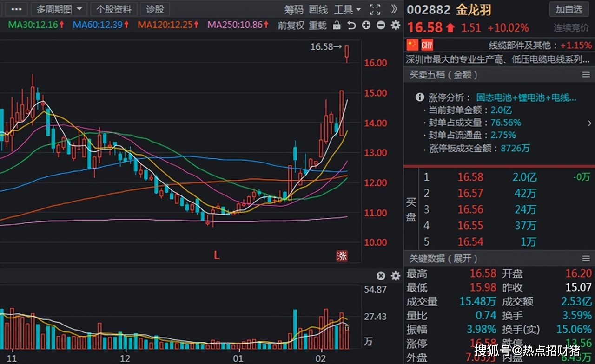Screen dimensions: 595x364
Task: Zoom in chart with plus icon
Action: tap(366, 25)
